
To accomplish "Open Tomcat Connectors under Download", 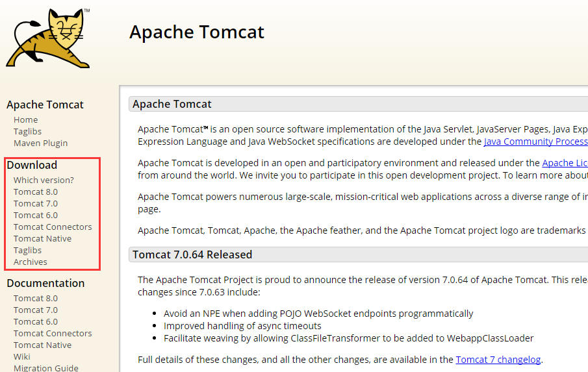I will (53, 227).
